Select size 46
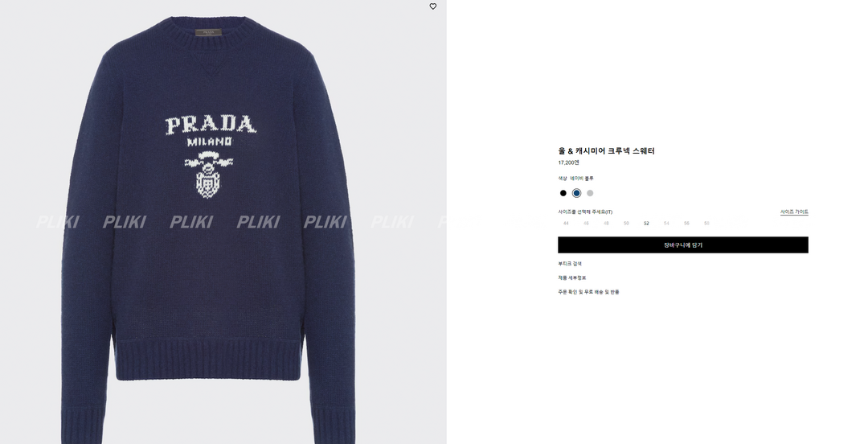This screenshot has height=444, width=868. click(586, 224)
